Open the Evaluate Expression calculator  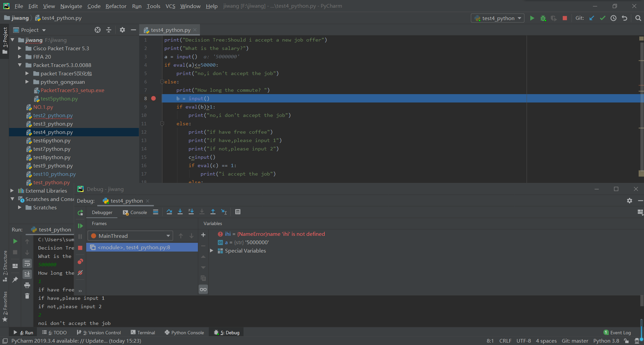pos(238,212)
